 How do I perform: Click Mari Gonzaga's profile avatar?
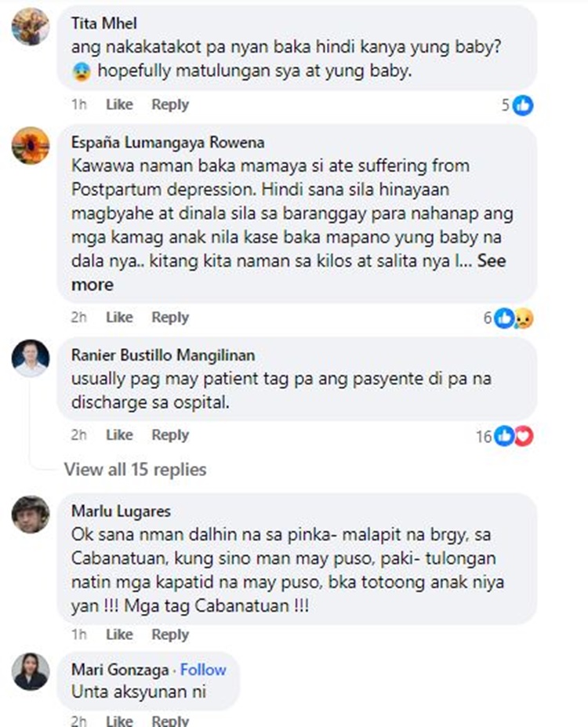pos(31,671)
